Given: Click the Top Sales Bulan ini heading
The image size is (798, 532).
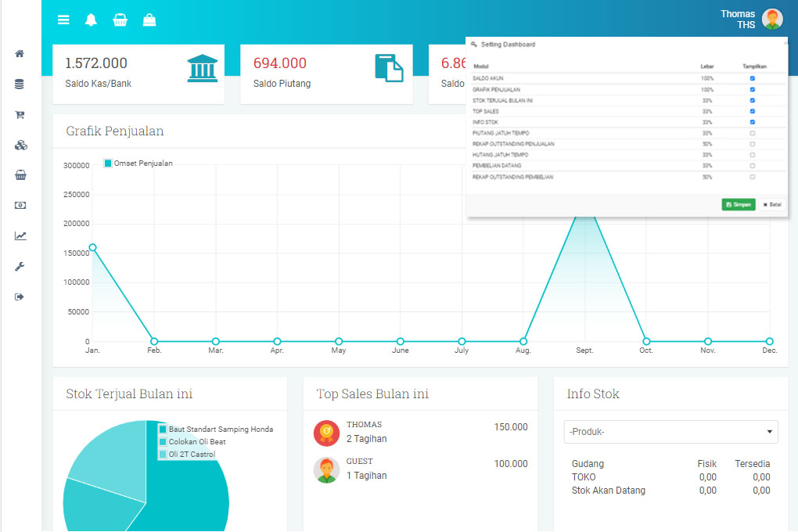Looking at the screenshot, I should [x=372, y=394].
